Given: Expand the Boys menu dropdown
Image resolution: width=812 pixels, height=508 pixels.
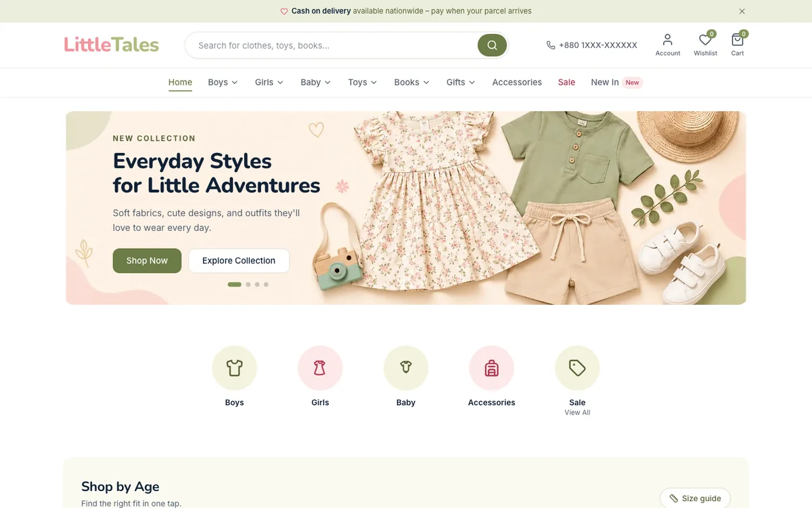Looking at the screenshot, I should (223, 82).
